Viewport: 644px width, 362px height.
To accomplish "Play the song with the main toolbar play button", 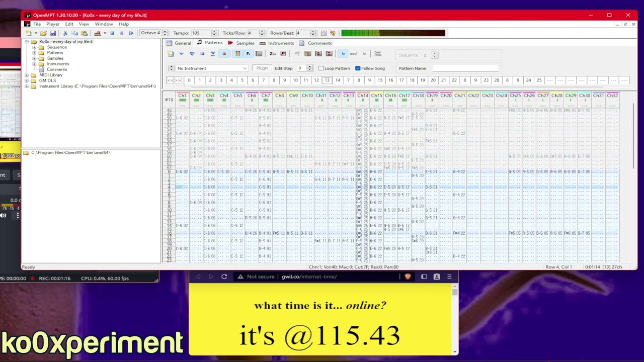I will coord(131,33).
